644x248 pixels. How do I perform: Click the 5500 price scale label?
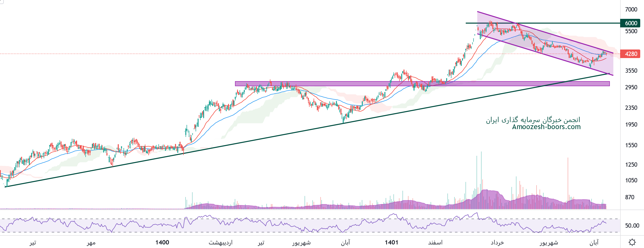click(631, 31)
